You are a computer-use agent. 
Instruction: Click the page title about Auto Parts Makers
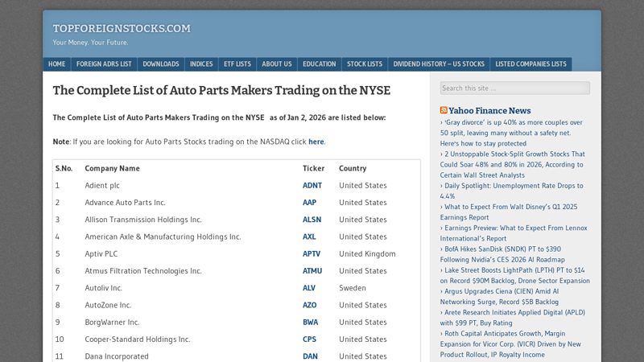click(x=221, y=90)
